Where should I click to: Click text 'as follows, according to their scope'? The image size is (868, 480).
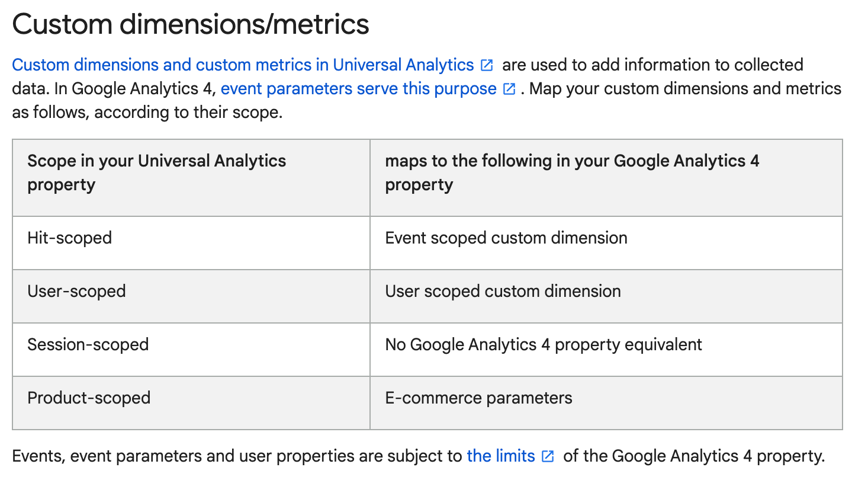tap(147, 113)
